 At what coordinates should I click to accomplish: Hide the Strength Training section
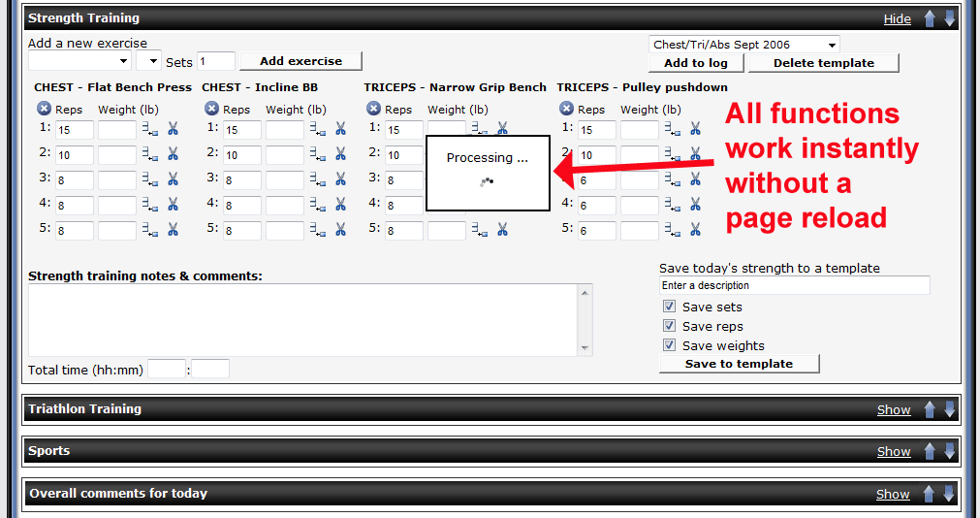click(x=897, y=19)
